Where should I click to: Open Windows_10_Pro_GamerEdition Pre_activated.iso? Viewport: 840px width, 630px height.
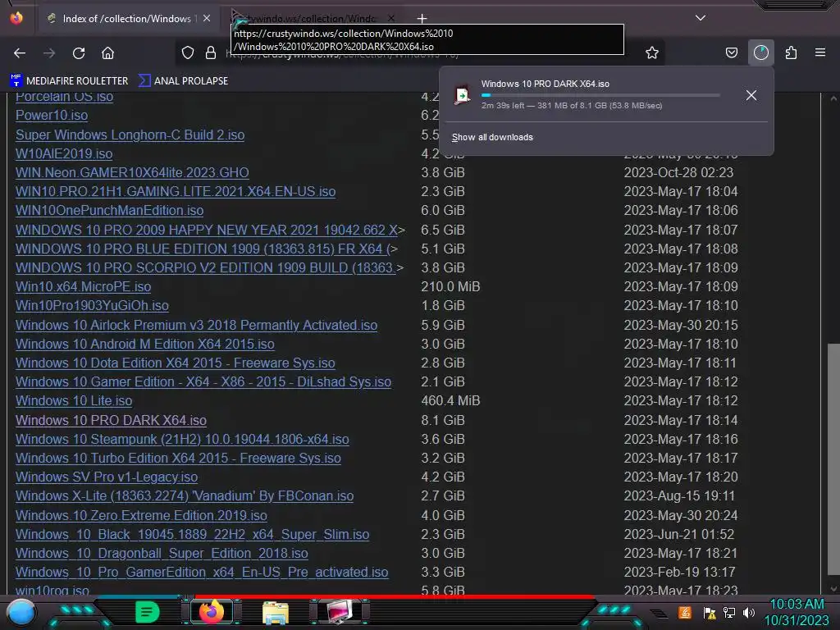[202, 572]
